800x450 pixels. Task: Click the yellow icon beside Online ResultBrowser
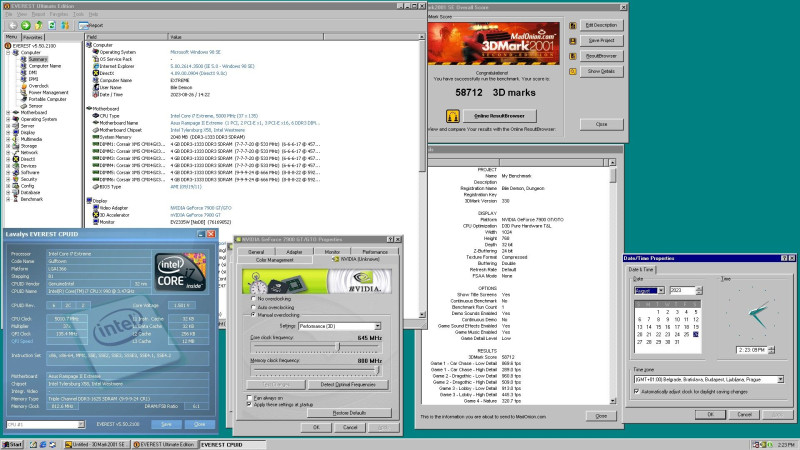tap(453, 116)
